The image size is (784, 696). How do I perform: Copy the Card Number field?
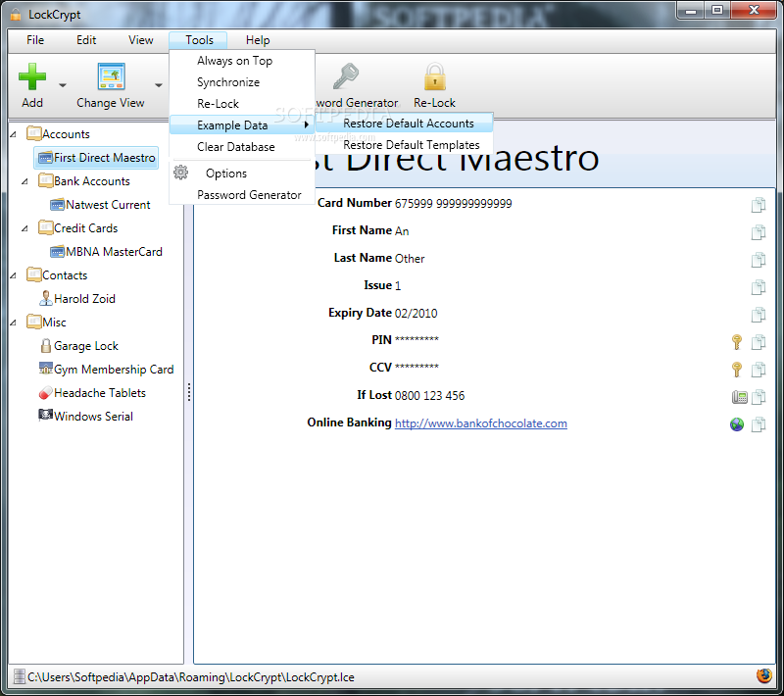coord(759,205)
